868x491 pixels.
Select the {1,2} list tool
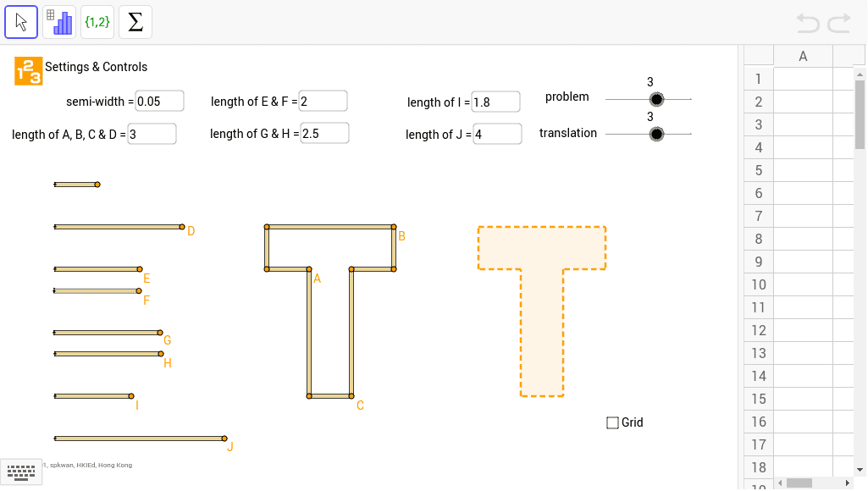tap(97, 21)
